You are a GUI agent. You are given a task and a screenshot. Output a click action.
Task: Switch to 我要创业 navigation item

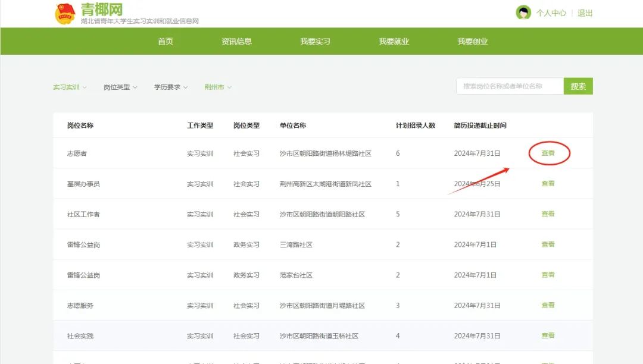pyautogui.click(x=472, y=42)
